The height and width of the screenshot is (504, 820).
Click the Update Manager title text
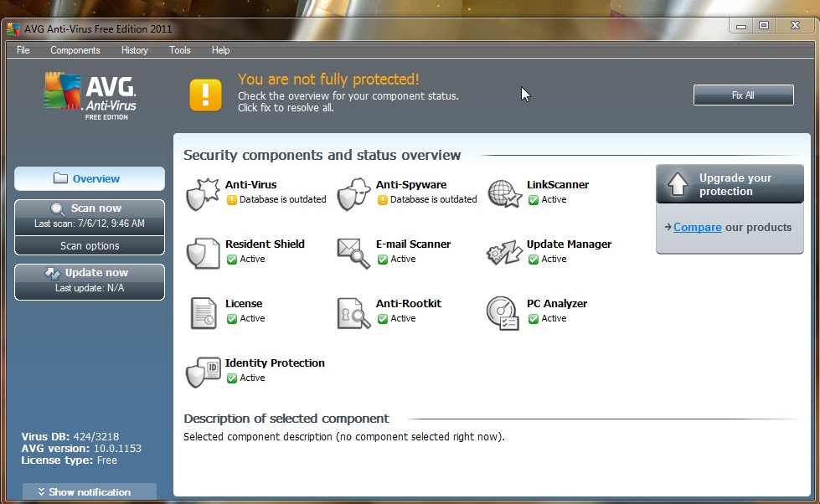(x=569, y=244)
